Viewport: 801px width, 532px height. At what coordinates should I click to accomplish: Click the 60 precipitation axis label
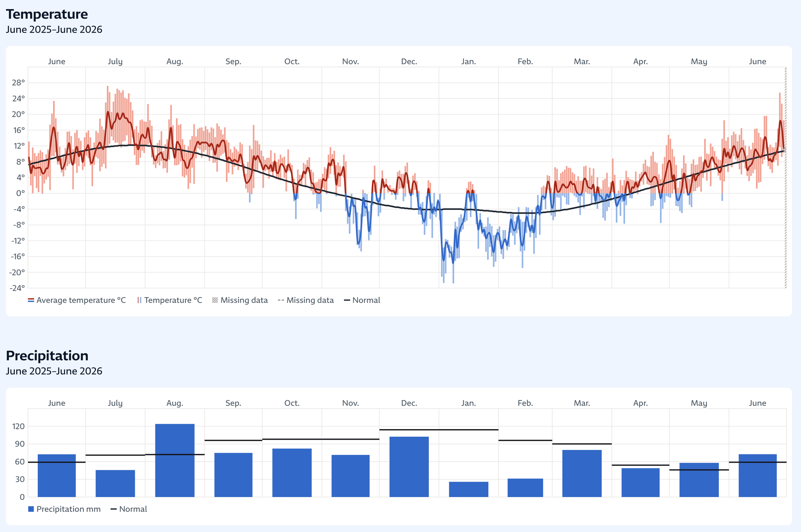click(x=21, y=462)
